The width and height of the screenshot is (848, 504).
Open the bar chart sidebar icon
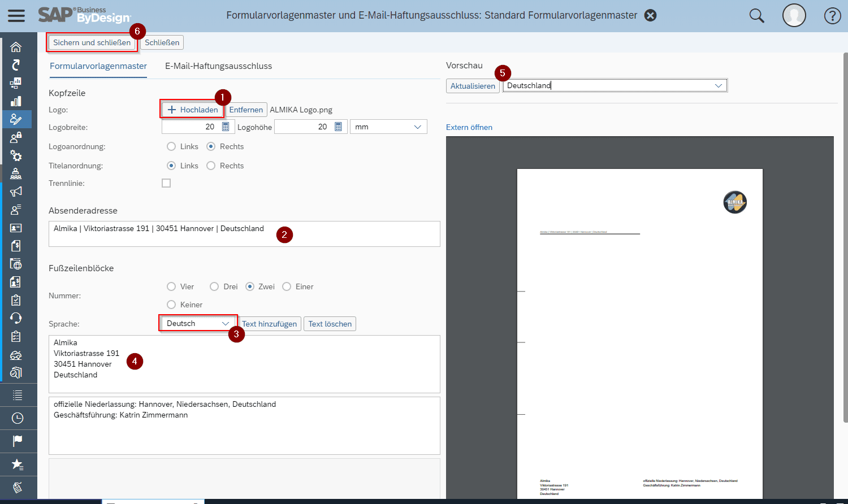[x=16, y=101]
